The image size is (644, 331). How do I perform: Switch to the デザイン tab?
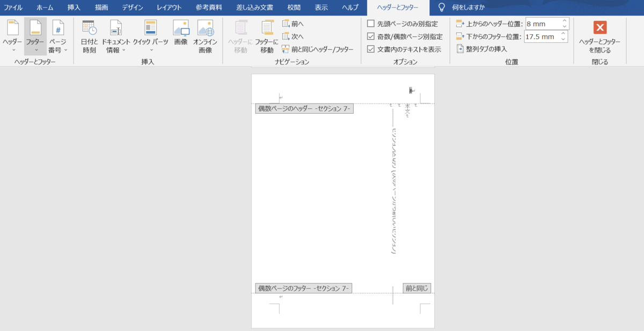(x=132, y=8)
